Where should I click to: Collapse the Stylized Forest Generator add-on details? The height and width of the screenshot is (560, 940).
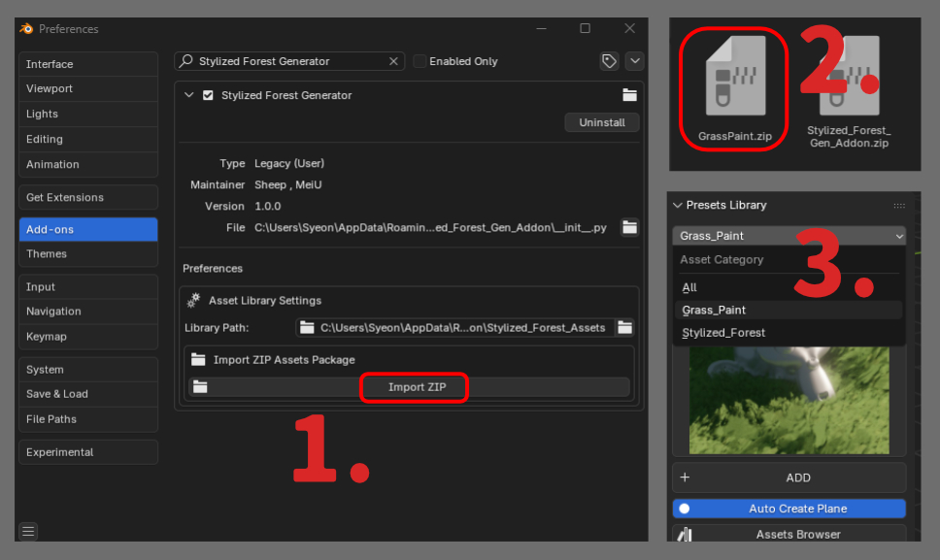click(x=188, y=95)
